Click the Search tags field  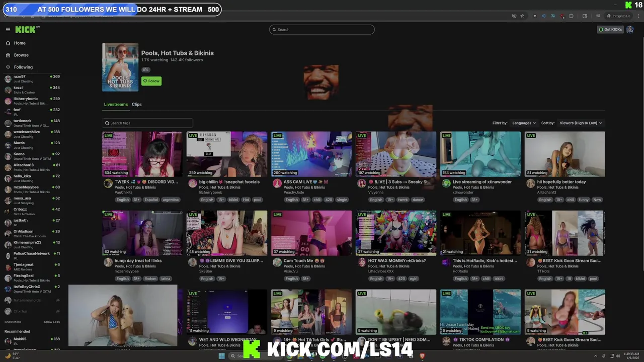[147, 123]
